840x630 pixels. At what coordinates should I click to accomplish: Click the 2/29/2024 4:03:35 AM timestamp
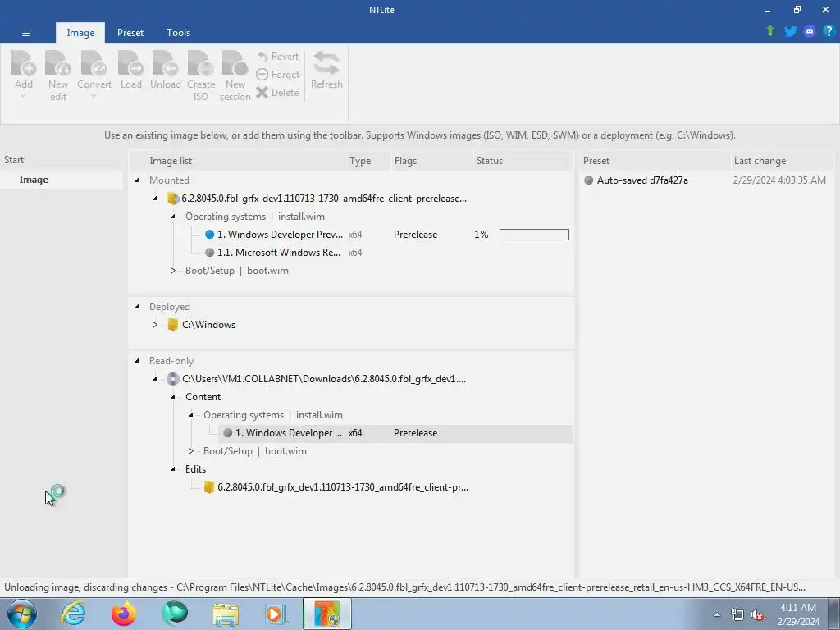(x=779, y=180)
